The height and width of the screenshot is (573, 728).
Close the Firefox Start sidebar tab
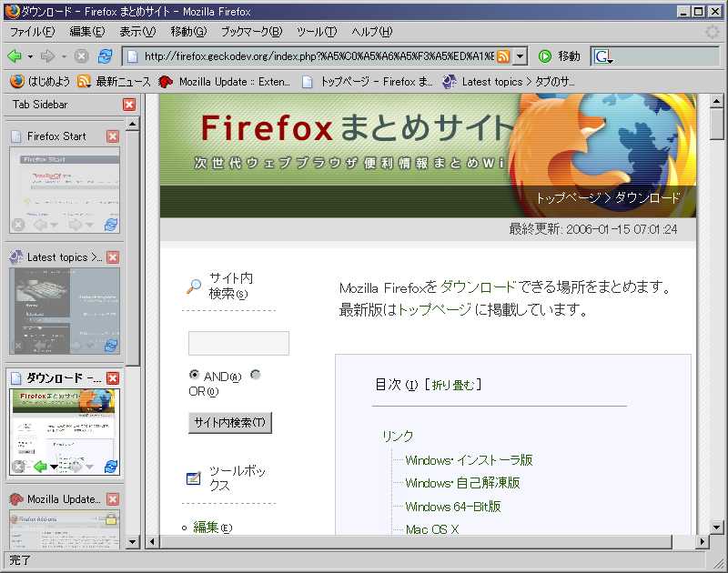112,136
